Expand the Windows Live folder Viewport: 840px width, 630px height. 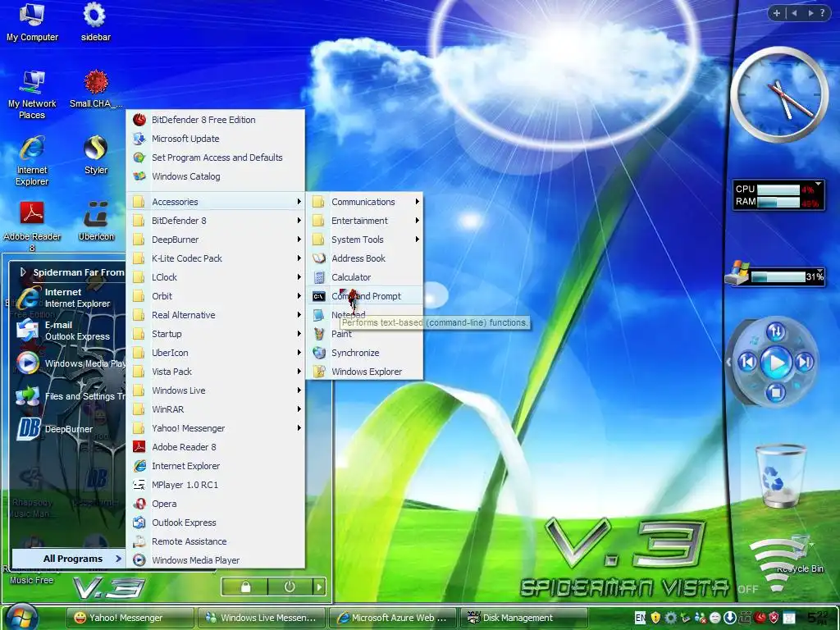216,390
